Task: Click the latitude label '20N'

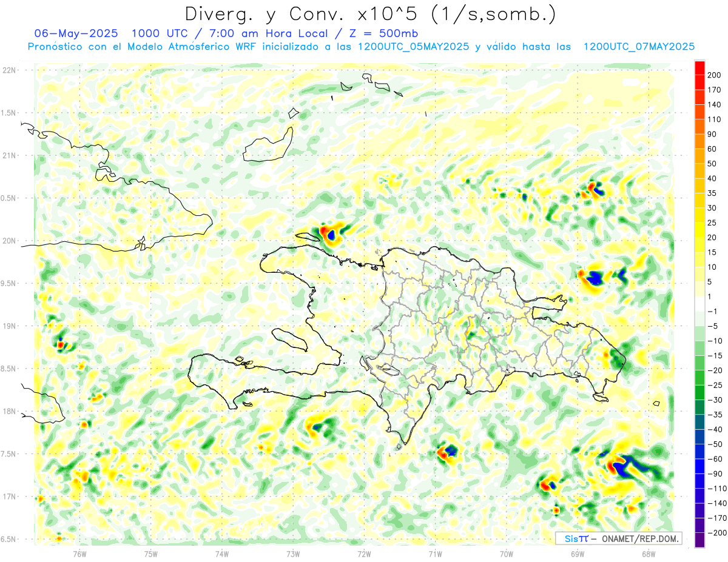Action: (x=9, y=241)
